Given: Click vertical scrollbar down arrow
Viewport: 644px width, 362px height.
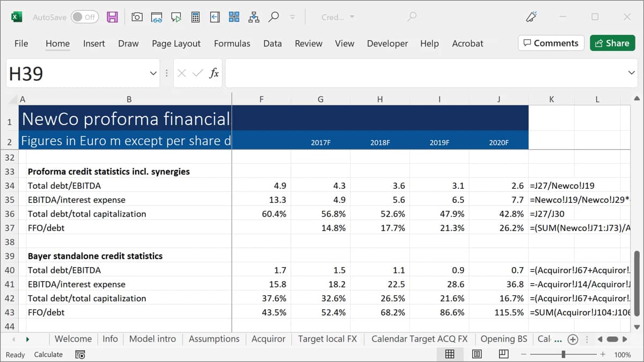Looking at the screenshot, I should [x=637, y=326].
